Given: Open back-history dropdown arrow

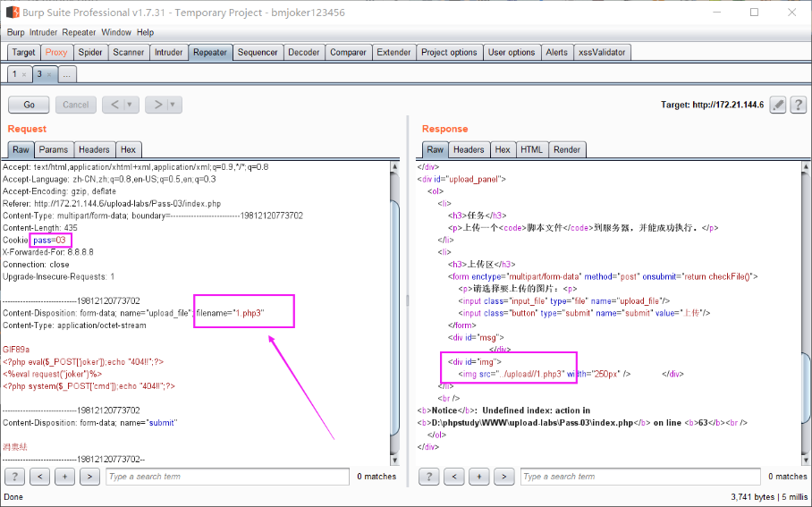Looking at the screenshot, I should (x=130, y=105).
